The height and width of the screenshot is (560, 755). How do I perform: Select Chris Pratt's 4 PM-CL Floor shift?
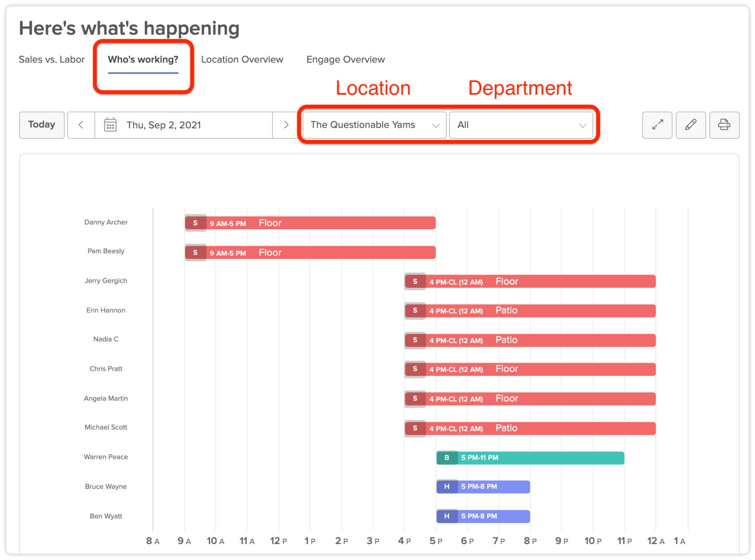click(x=530, y=370)
